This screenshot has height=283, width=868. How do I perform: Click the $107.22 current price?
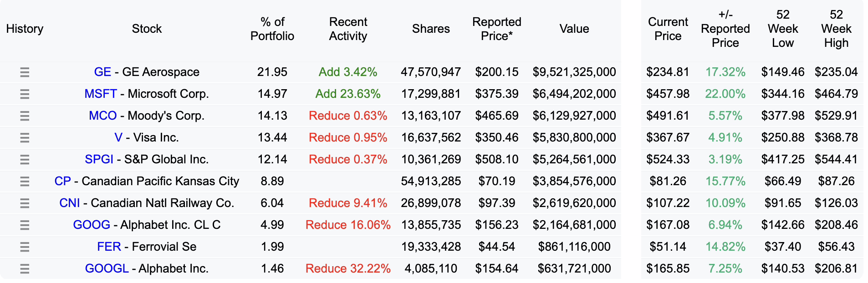pos(668,203)
